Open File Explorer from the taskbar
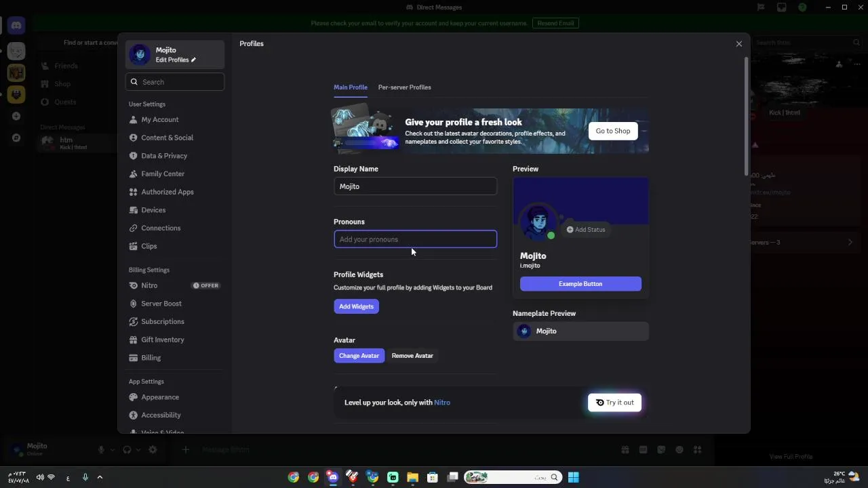868x488 pixels. point(412,477)
